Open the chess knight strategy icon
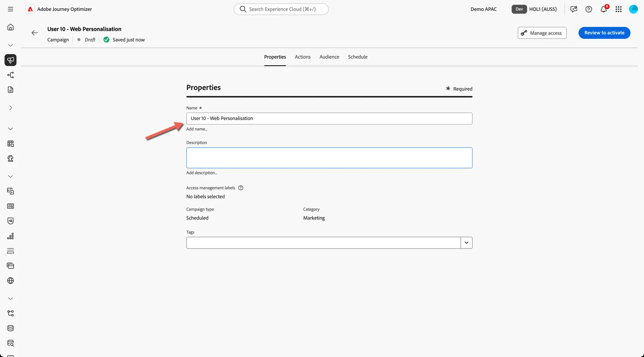The height and width of the screenshot is (357, 644). pyautogui.click(x=10, y=158)
